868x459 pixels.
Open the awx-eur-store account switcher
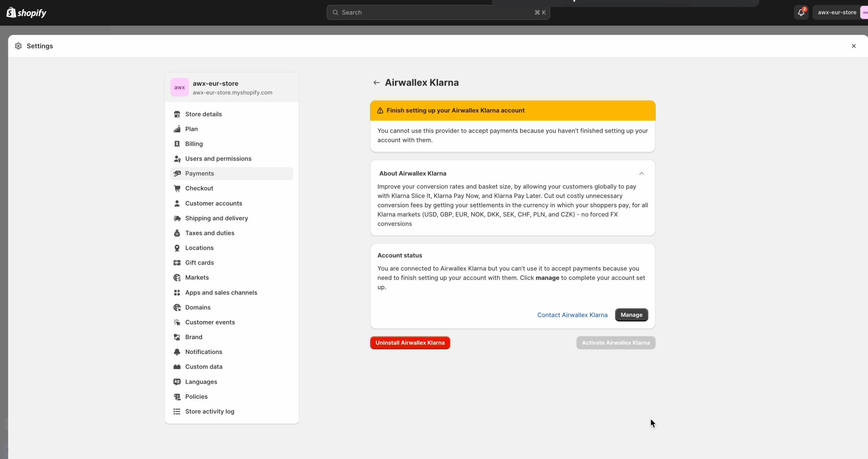click(837, 13)
